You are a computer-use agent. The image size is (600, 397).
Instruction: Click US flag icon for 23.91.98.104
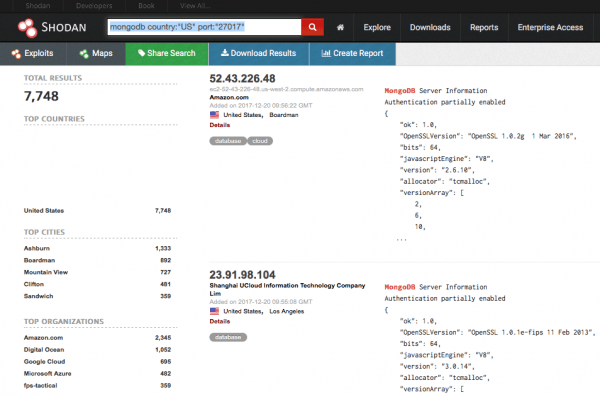click(x=214, y=311)
